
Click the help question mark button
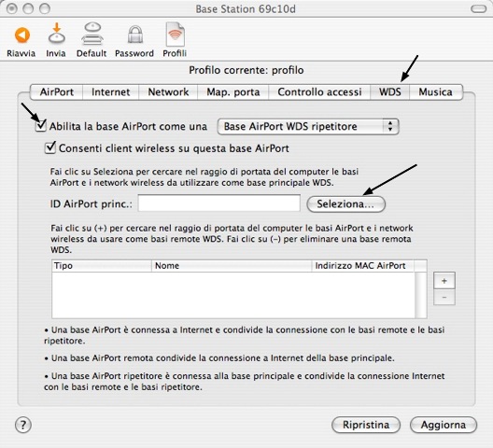click(23, 425)
